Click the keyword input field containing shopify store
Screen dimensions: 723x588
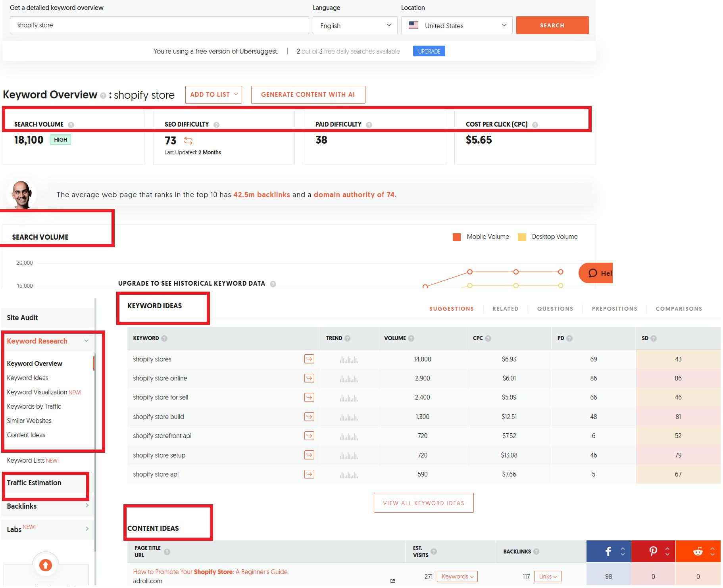[160, 25]
